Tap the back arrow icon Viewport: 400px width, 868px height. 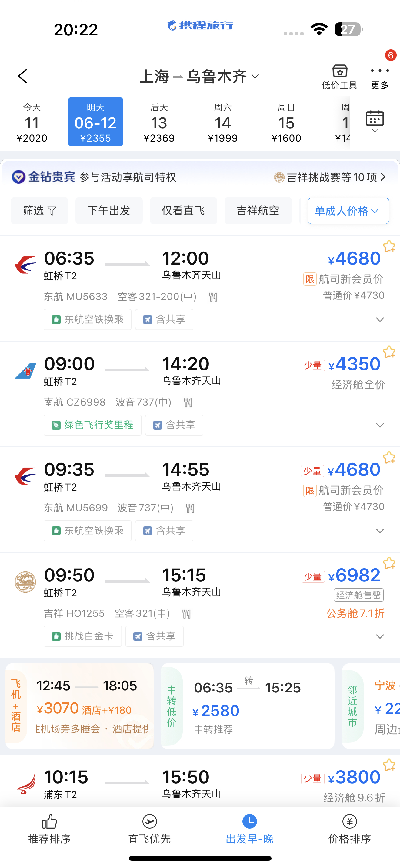[23, 76]
